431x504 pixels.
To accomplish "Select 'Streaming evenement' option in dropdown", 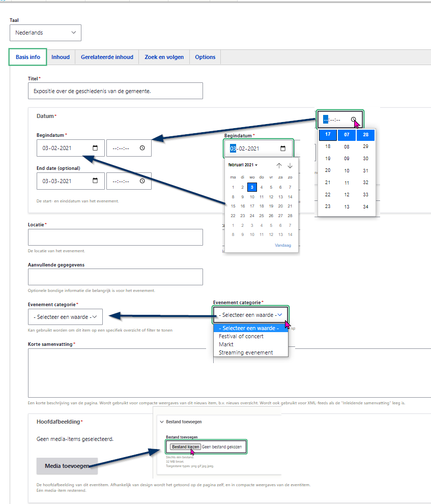I will coord(246,352).
